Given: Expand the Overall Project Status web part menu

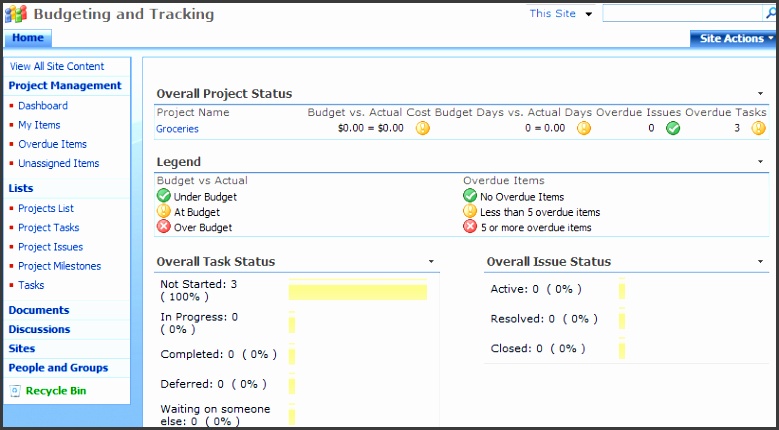Looking at the screenshot, I should click(760, 93).
